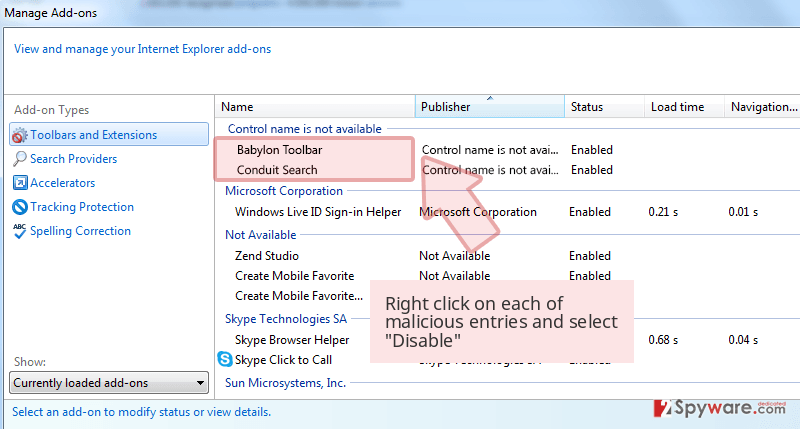Select the Babylon Toolbar entry

tap(280, 150)
